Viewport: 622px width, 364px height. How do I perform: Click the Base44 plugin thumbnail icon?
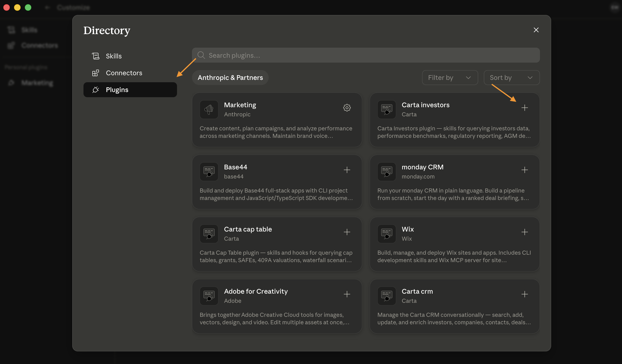coord(209,172)
